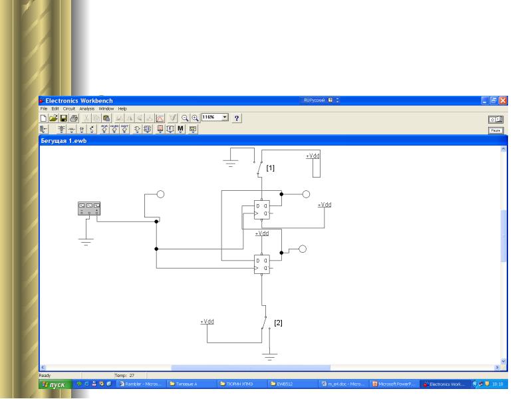Print the circuit schematic
The height and width of the screenshot is (399, 532).
tap(74, 118)
